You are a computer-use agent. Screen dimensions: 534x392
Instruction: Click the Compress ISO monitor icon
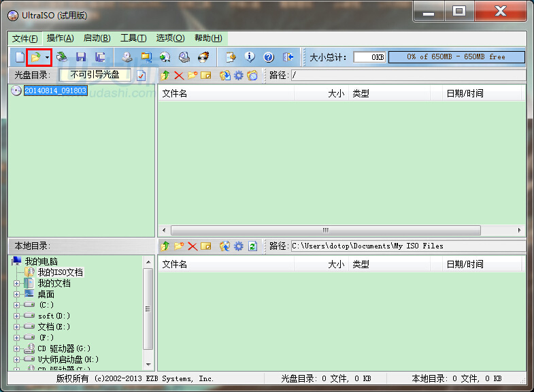point(146,57)
